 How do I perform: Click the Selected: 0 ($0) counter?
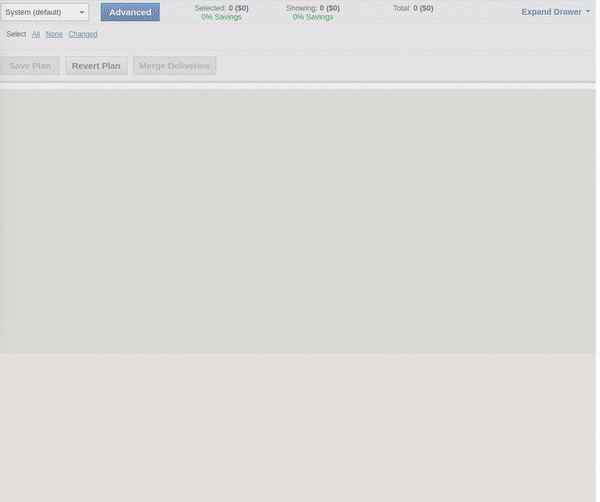click(221, 8)
